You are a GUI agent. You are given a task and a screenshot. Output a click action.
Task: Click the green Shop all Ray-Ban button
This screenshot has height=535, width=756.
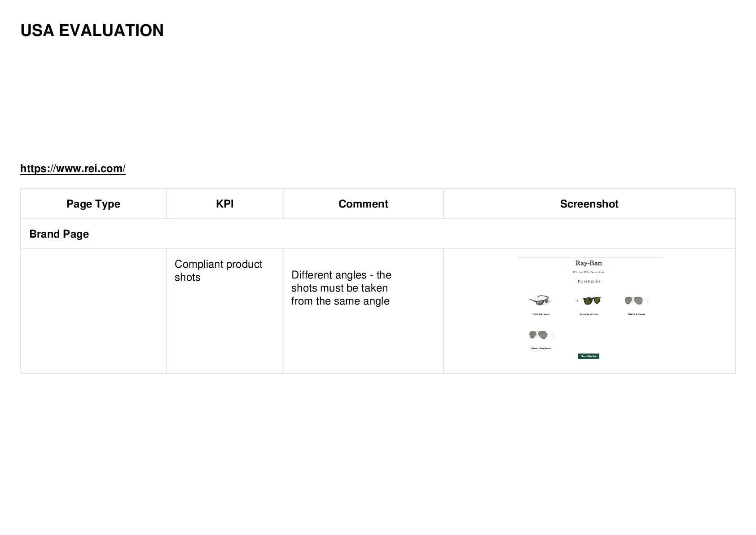click(589, 356)
